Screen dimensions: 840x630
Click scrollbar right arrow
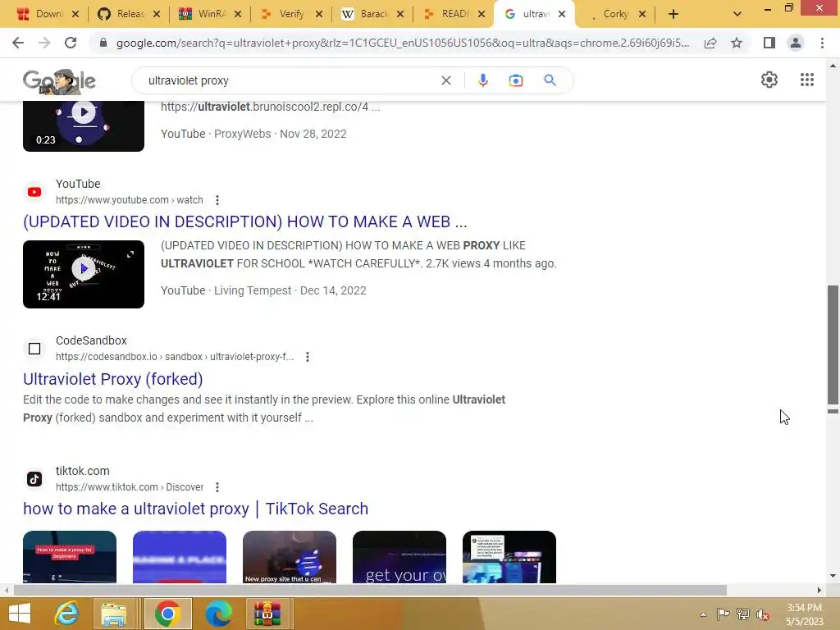tap(819, 591)
